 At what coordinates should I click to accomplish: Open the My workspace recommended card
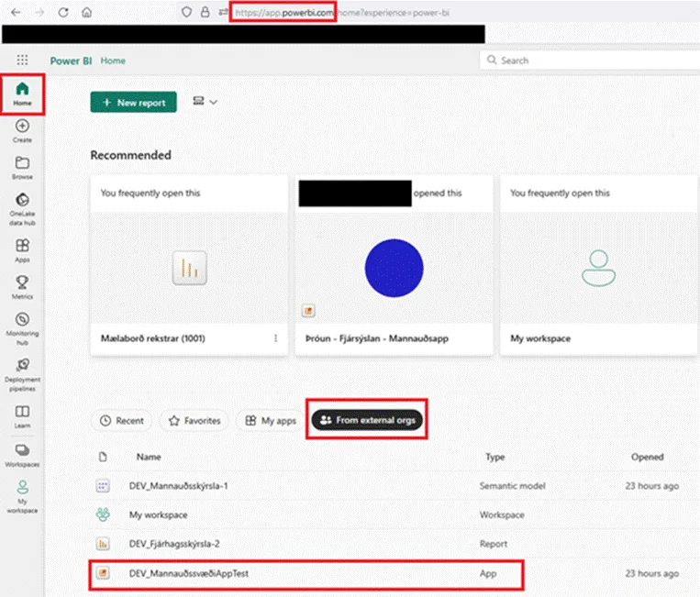pos(599,265)
